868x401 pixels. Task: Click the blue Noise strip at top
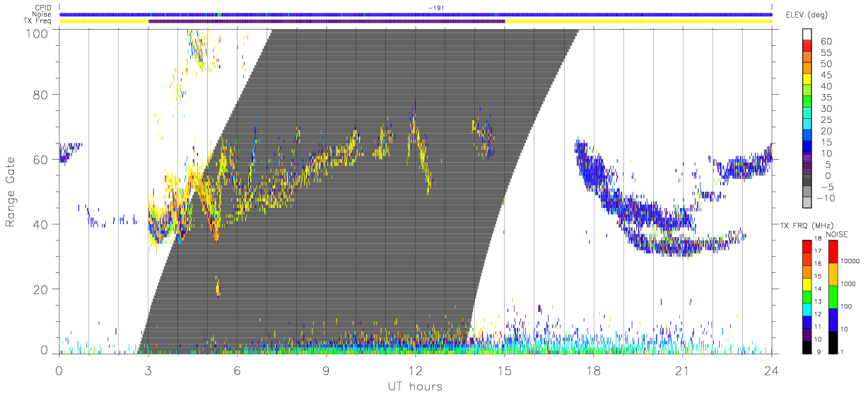pyautogui.click(x=416, y=14)
